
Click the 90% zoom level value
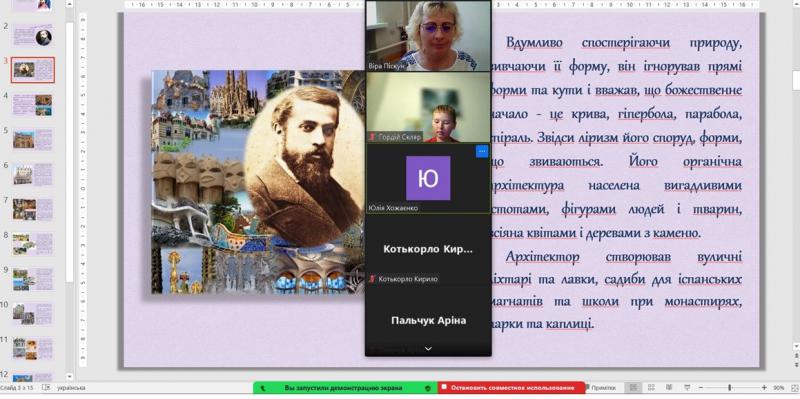tap(779, 388)
